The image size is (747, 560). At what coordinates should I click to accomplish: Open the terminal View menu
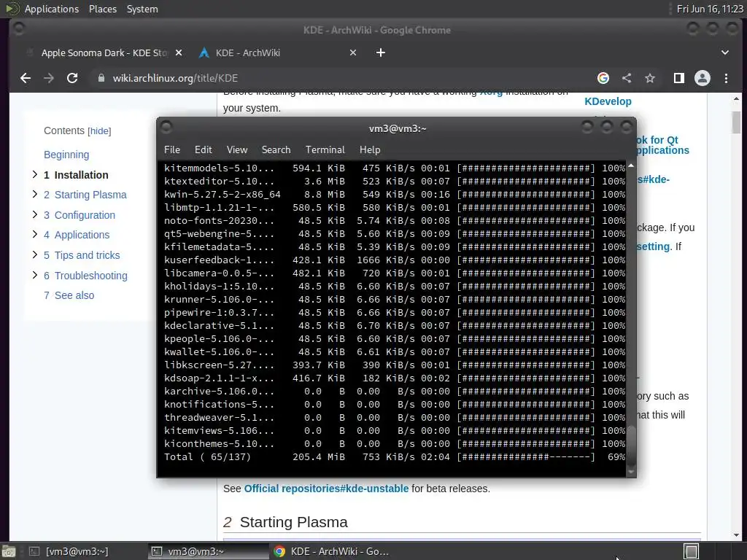[x=237, y=149]
